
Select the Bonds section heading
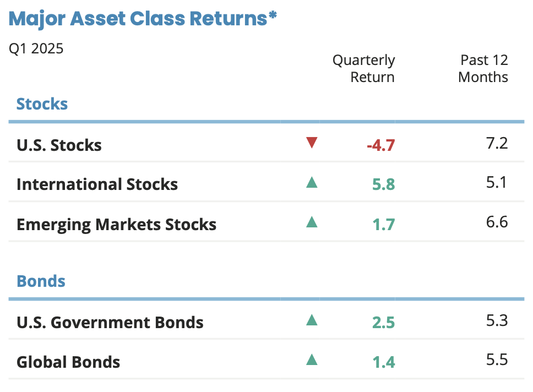click(x=41, y=281)
